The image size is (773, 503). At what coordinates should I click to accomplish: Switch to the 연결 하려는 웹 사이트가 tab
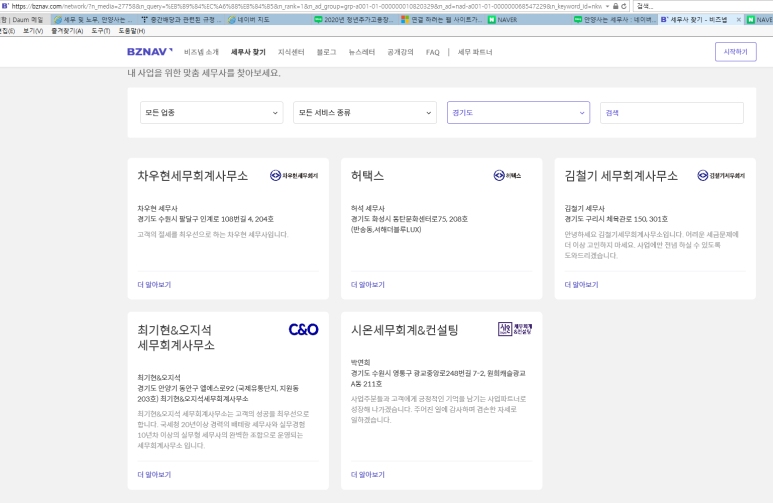pos(442,20)
